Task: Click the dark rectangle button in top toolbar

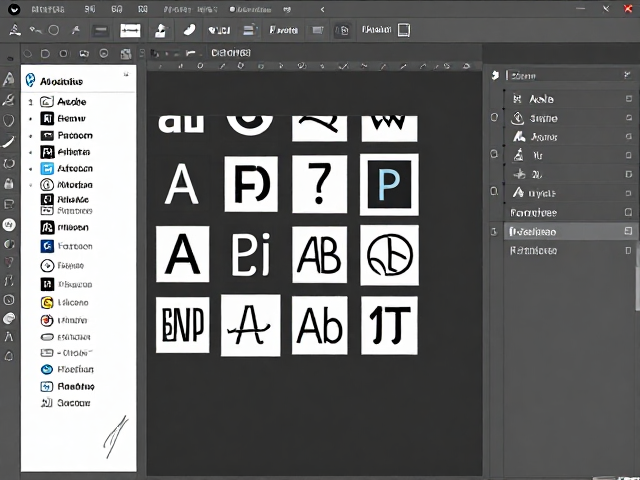Action: pos(100,31)
